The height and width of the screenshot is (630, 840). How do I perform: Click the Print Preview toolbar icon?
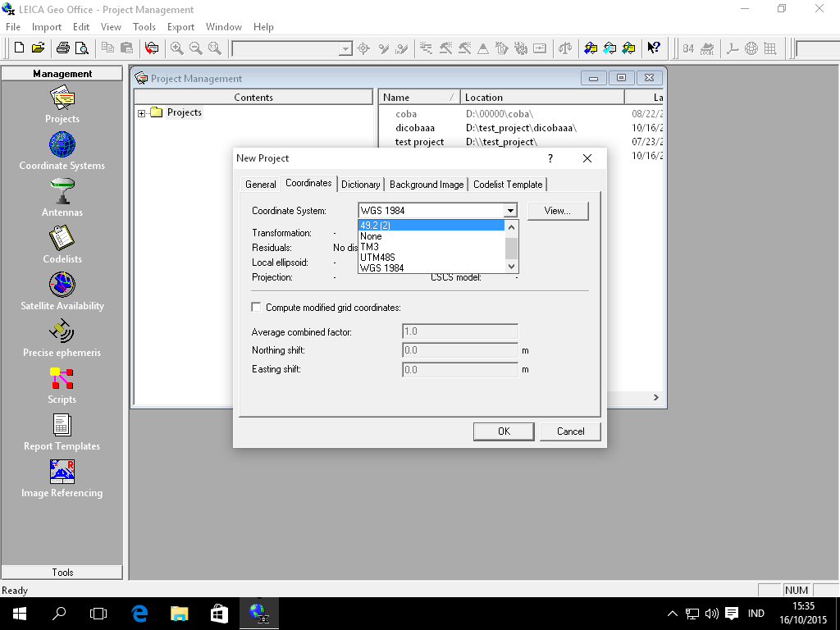tap(81, 48)
